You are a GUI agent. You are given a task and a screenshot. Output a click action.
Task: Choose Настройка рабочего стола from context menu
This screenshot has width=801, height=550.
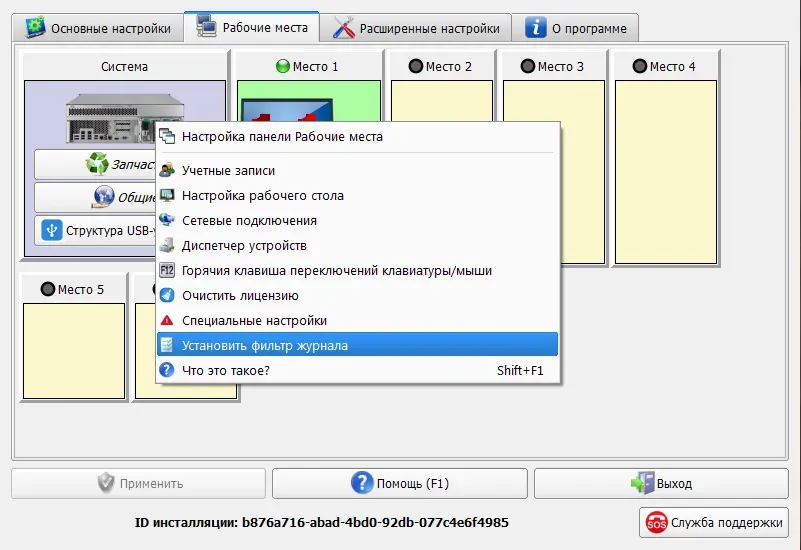pyautogui.click(x=262, y=196)
